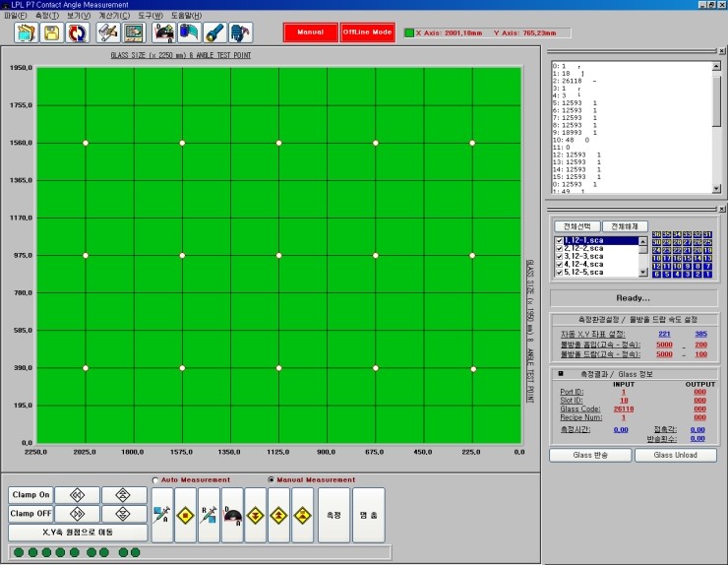728x565 pixels.
Task: Click log panel scrollbar up arrow
Action: pos(716,67)
